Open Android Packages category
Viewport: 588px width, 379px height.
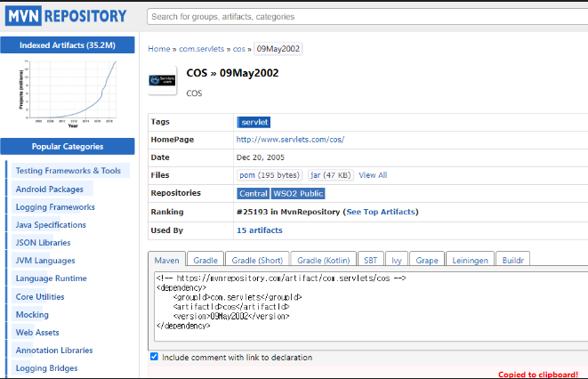pyautogui.click(x=50, y=189)
